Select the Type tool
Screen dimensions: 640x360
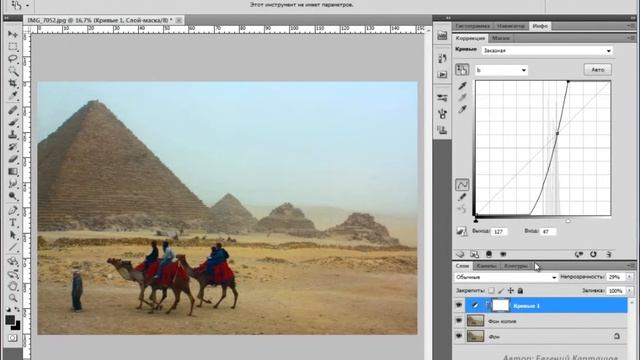pos(13,223)
